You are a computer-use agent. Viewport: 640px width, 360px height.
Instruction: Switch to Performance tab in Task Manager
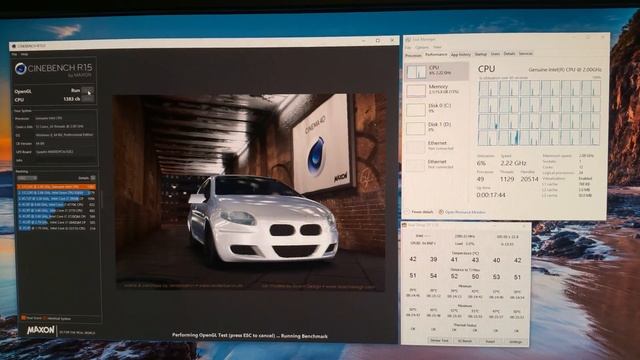pos(436,55)
